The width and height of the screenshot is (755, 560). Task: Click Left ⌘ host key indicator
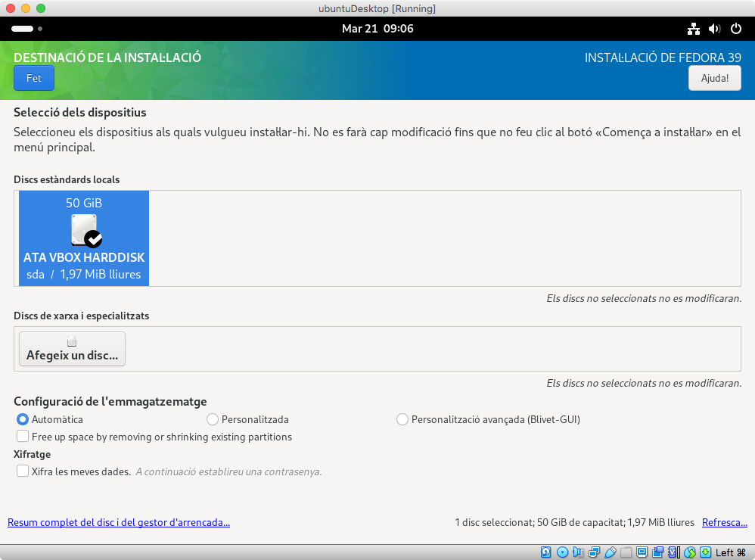tap(731, 552)
